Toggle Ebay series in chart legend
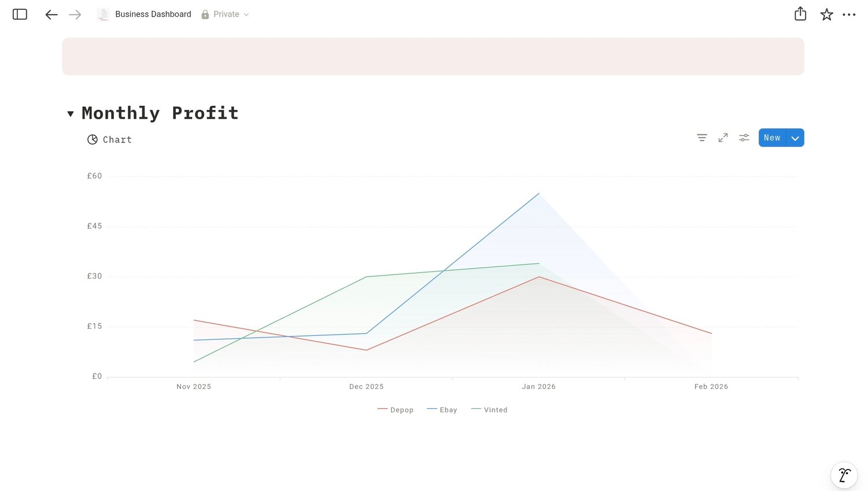Viewport: 868px width, 491px height. point(443,410)
